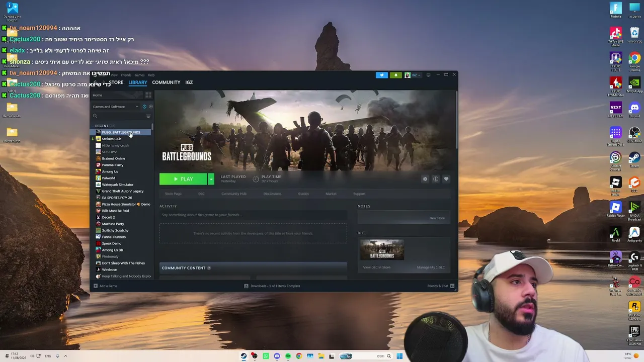The width and height of the screenshot is (644, 362).
Task: Click the green Play button
Action: pos(184,179)
